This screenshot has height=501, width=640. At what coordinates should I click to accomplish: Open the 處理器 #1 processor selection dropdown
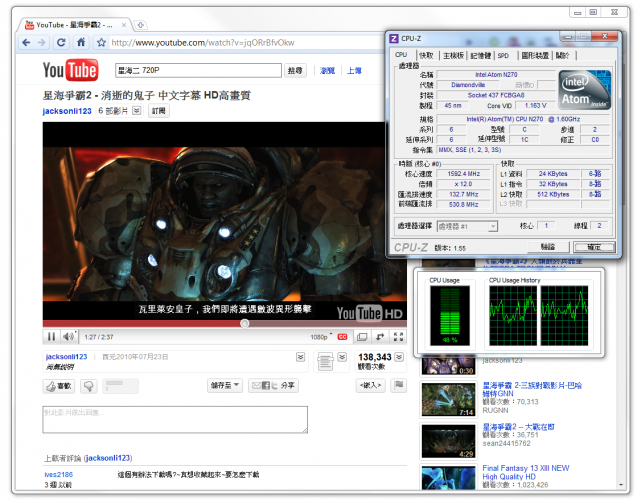(x=467, y=226)
